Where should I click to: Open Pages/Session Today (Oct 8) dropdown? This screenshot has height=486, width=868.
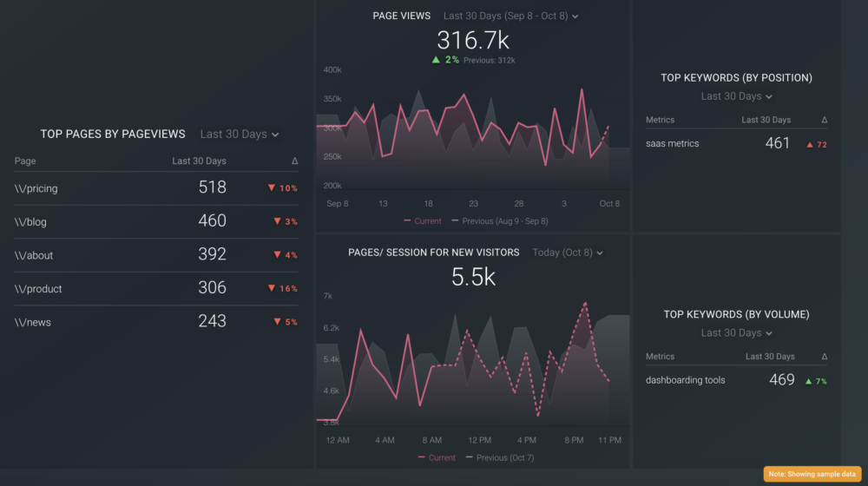(x=568, y=253)
